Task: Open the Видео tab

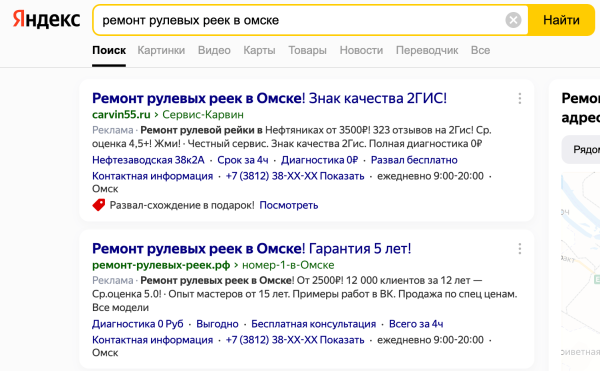Action: coord(214,50)
